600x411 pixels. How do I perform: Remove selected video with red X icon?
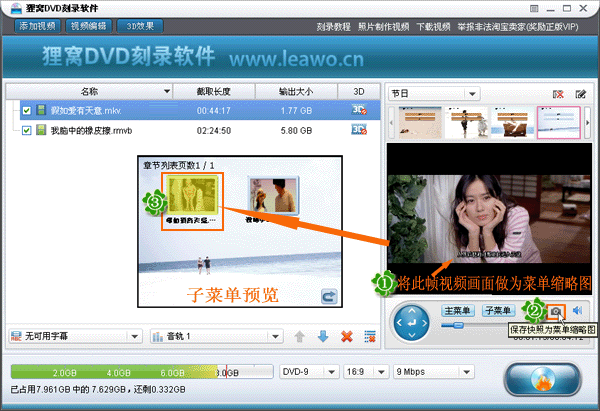click(x=347, y=336)
